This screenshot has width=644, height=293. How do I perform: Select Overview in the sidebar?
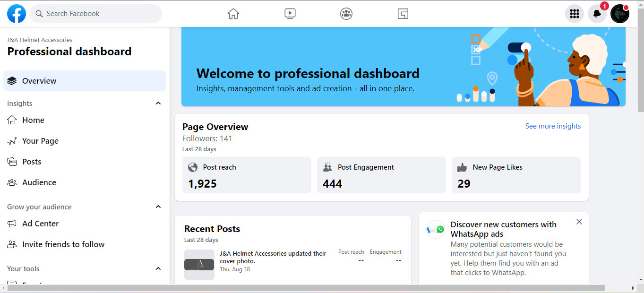(x=85, y=81)
